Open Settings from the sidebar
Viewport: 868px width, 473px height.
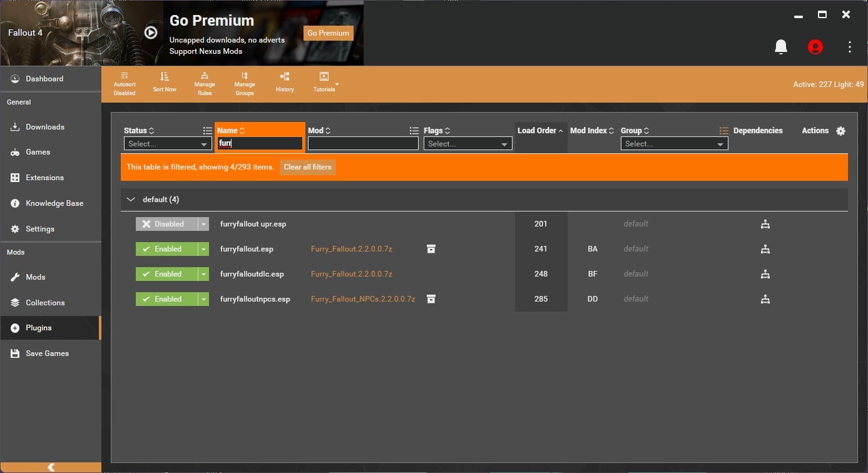(51, 229)
